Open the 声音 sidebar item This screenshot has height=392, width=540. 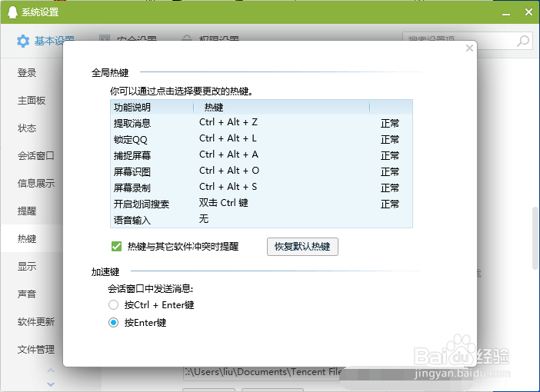pos(27,294)
